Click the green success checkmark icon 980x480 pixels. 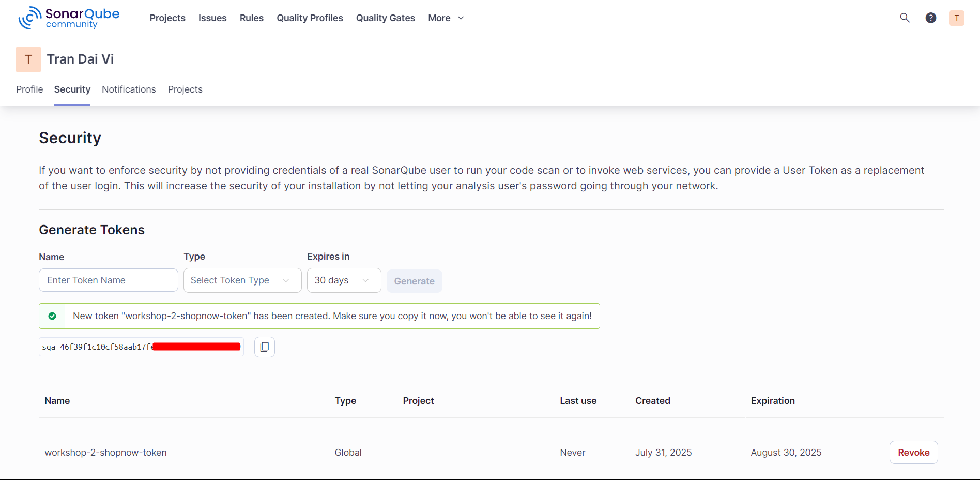click(x=52, y=316)
